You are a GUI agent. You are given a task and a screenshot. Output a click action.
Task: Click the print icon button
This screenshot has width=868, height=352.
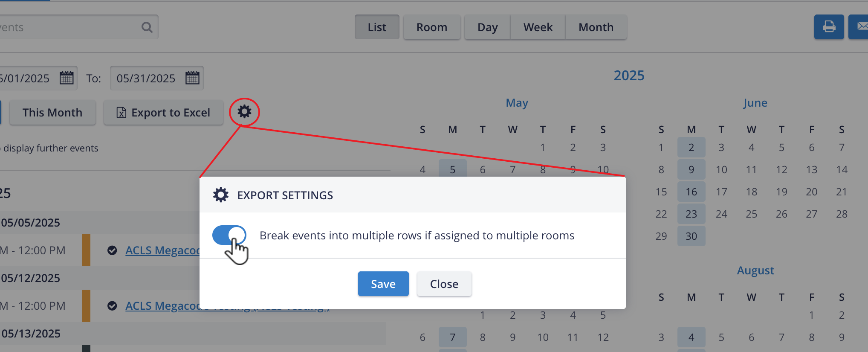pyautogui.click(x=829, y=27)
